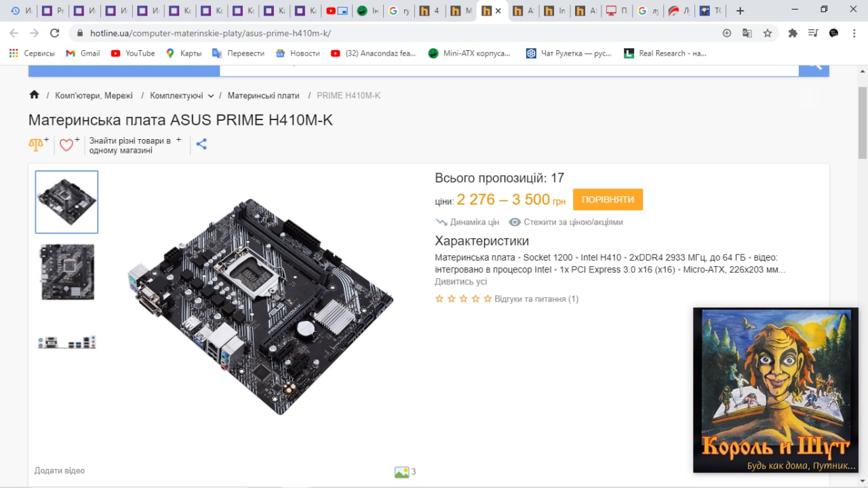
Task: Open the Новости bookmark
Action: [298, 53]
